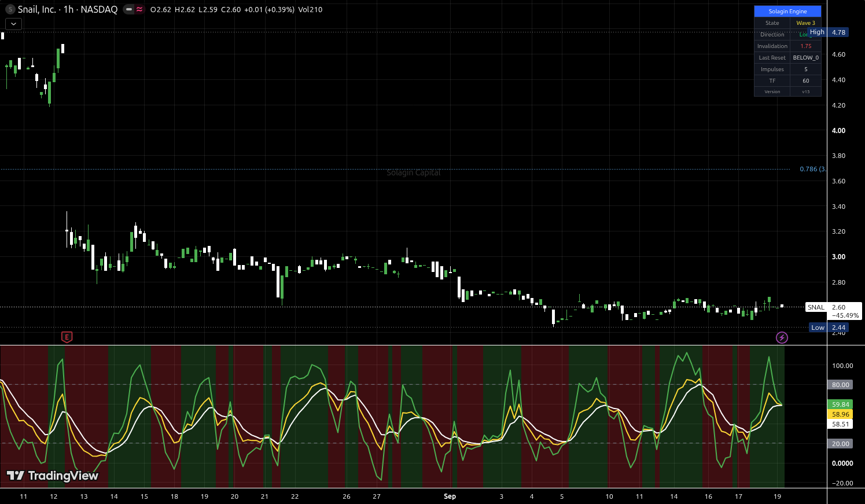Click the 0.786 Fibonacci level label
The height and width of the screenshot is (504, 865).
pyautogui.click(x=813, y=169)
